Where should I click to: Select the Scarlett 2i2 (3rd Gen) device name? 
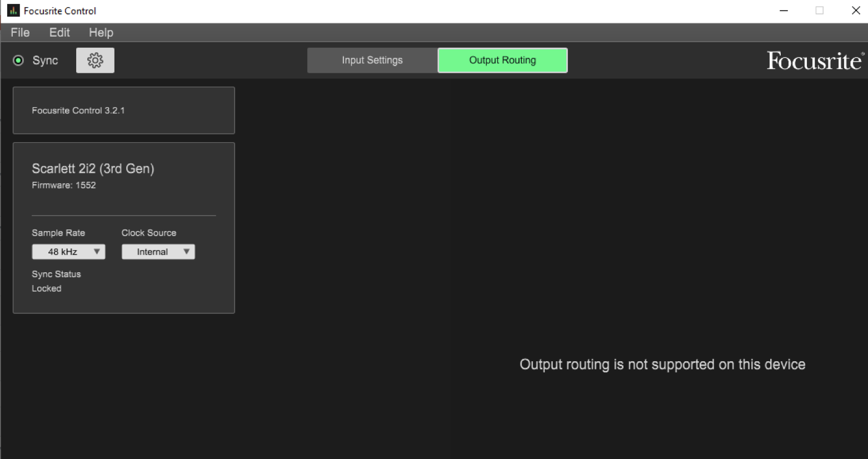93,168
